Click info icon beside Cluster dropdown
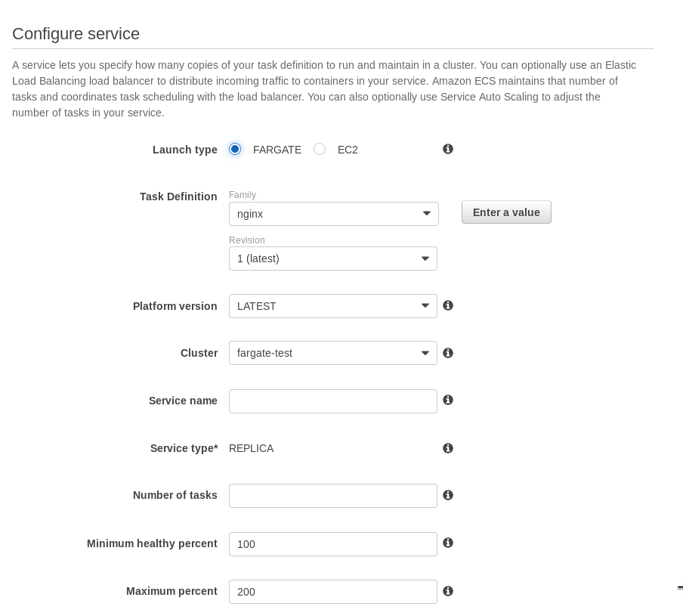 coord(448,353)
